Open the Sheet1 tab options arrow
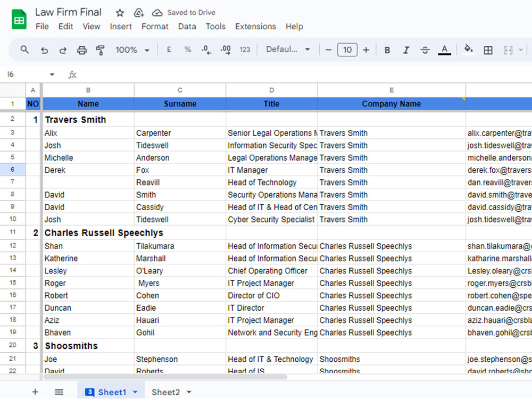The width and height of the screenshot is (532, 399). 135,392
